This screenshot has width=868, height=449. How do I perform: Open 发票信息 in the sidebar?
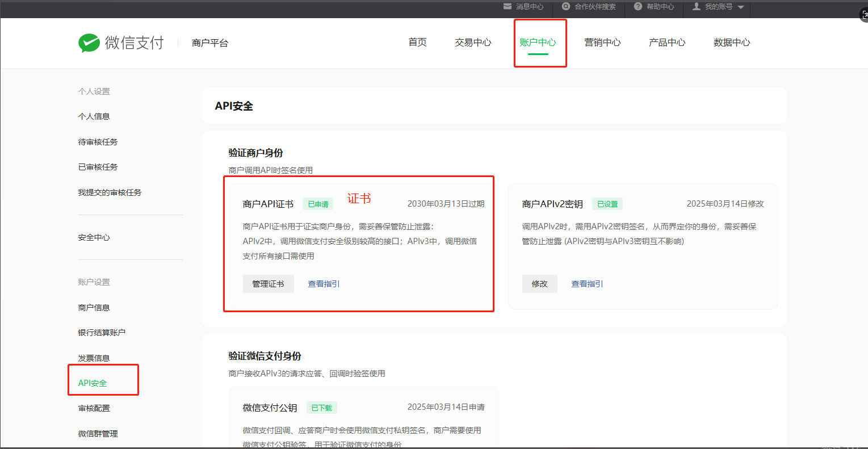coord(94,358)
